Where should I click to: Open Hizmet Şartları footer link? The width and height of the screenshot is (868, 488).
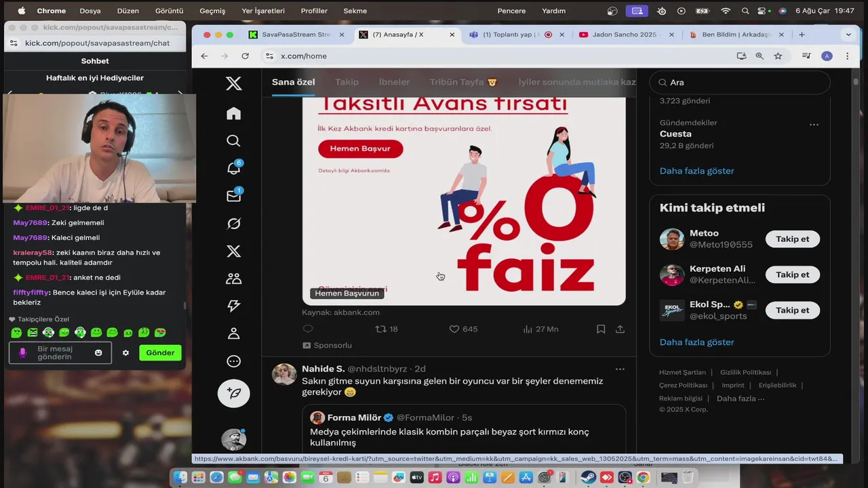pyautogui.click(x=682, y=372)
